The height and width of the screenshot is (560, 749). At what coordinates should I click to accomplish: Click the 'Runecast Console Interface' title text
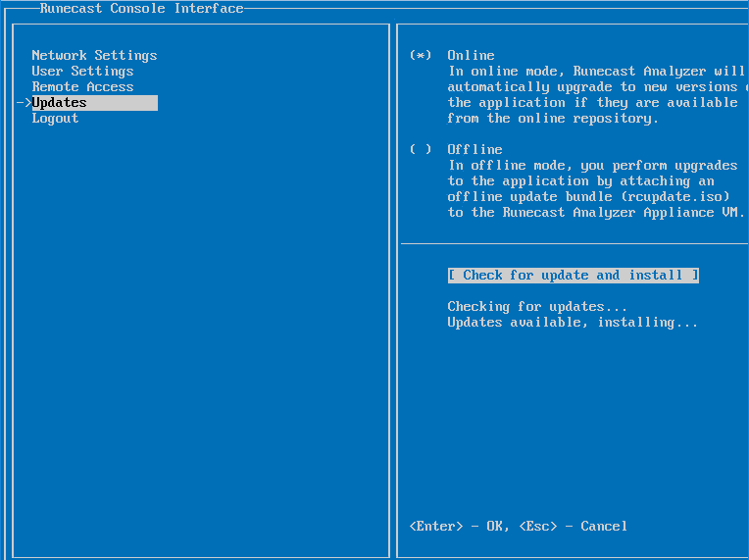pyautogui.click(x=141, y=8)
